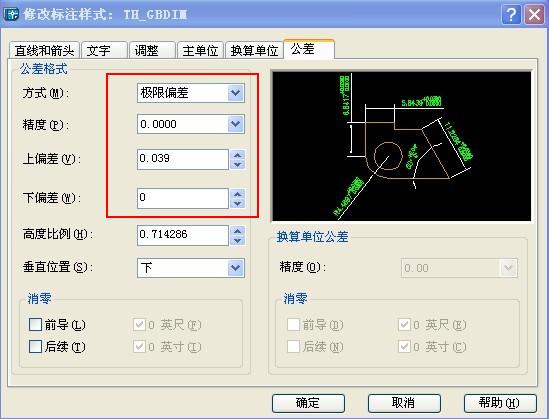Open help with the 帮助(H) button
This screenshot has height=419, width=549.
[500, 403]
